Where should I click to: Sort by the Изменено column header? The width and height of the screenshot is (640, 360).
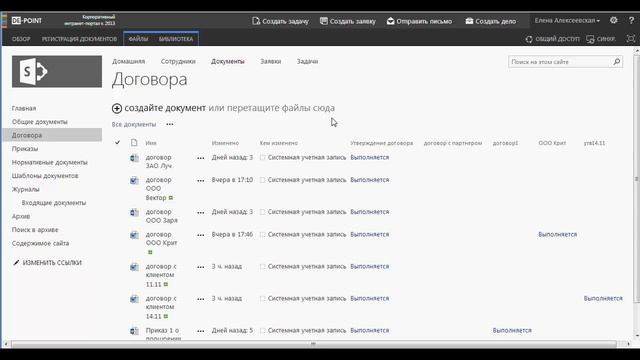pyautogui.click(x=225, y=143)
